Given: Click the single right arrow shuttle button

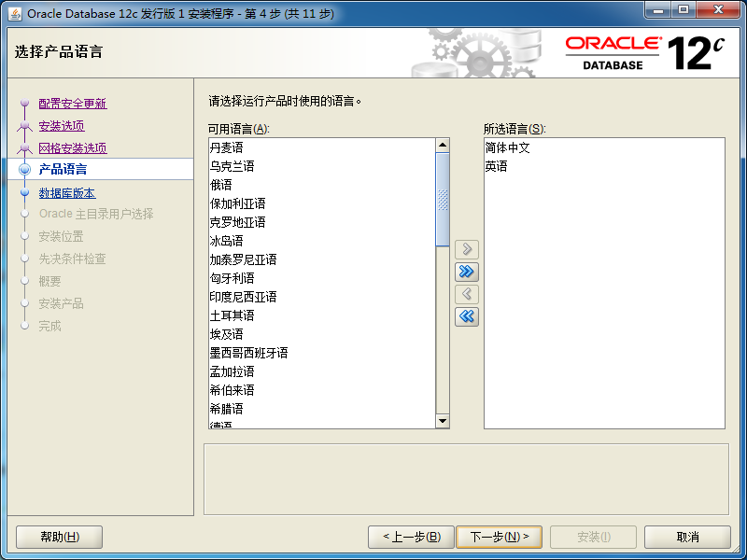Looking at the screenshot, I should 466,249.
